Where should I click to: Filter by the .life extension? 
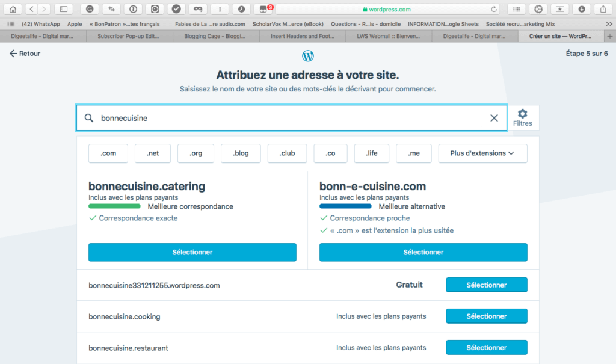tap(372, 153)
